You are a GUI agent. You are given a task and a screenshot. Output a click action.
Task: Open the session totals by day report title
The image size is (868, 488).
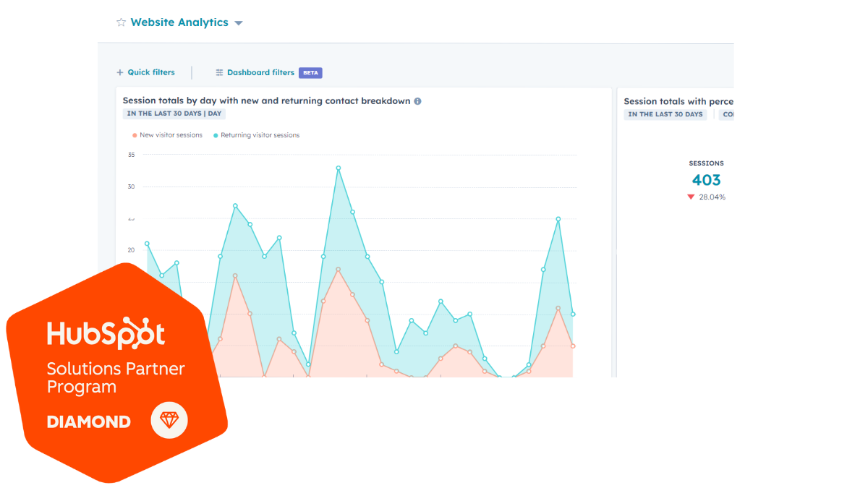[266, 101]
